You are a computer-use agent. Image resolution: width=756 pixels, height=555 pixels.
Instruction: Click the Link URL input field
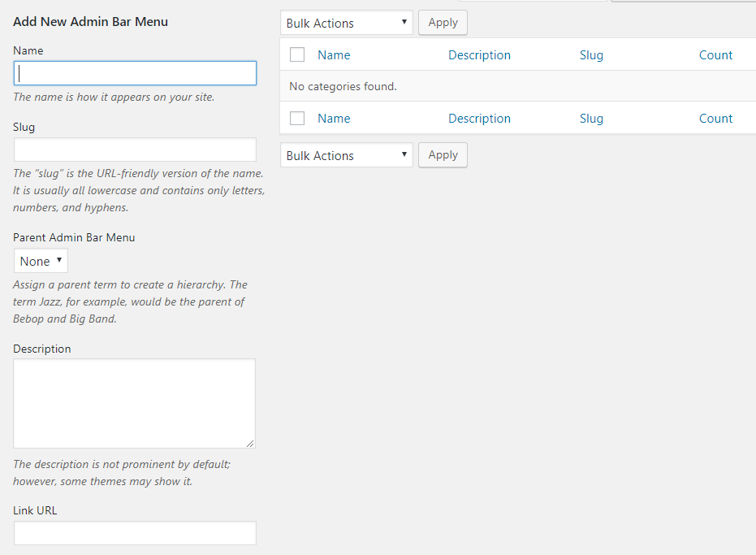[x=135, y=533]
